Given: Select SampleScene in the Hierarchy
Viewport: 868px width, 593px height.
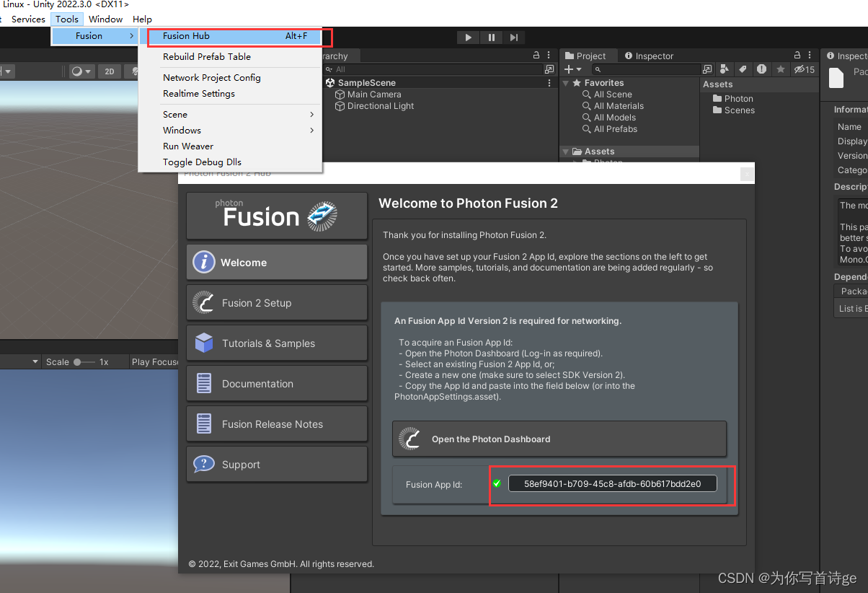Looking at the screenshot, I should pyautogui.click(x=366, y=83).
